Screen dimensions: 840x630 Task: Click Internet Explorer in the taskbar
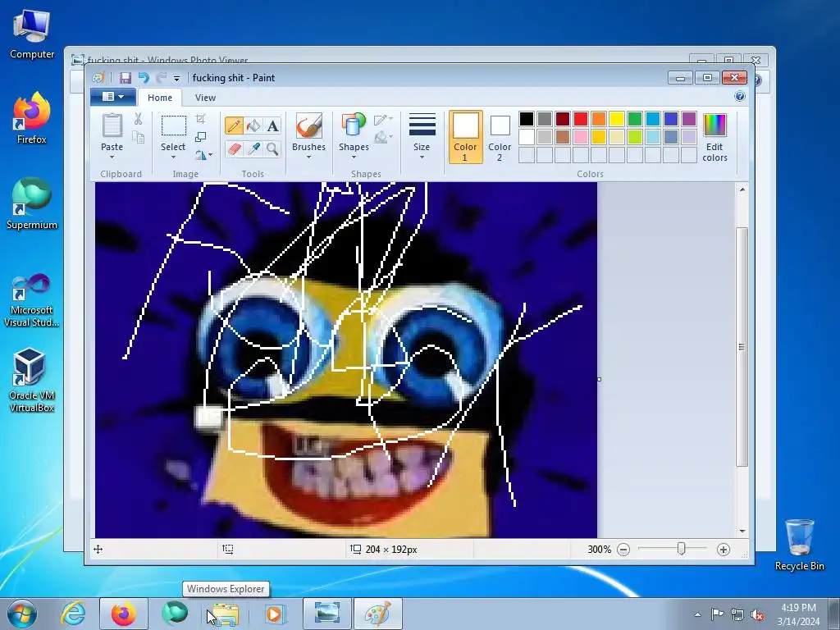point(73,614)
